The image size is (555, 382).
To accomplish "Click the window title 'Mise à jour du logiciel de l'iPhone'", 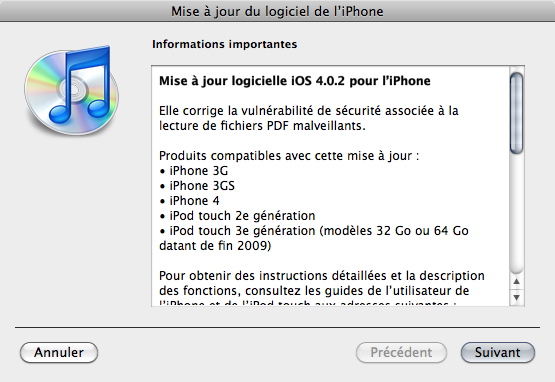I will (x=277, y=11).
